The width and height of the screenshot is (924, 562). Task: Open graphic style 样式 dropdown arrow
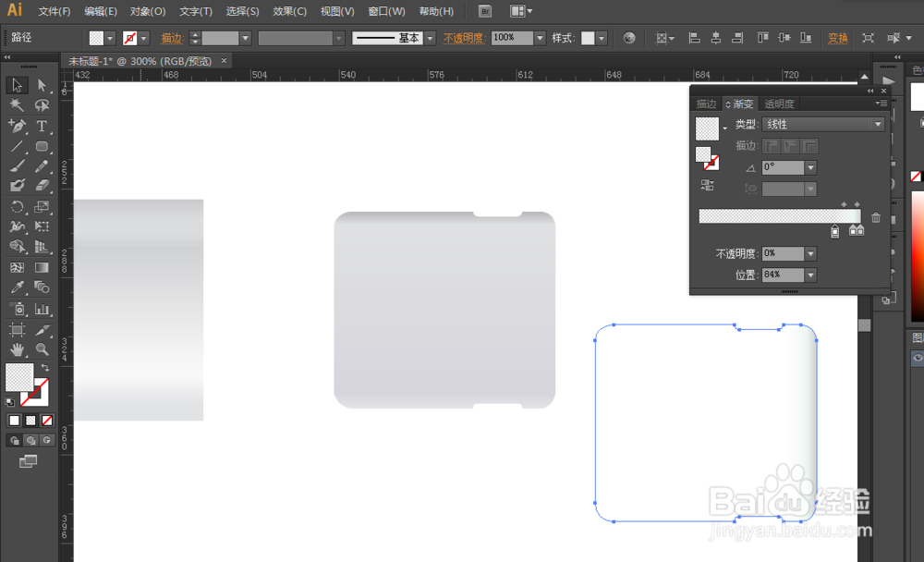click(x=602, y=38)
